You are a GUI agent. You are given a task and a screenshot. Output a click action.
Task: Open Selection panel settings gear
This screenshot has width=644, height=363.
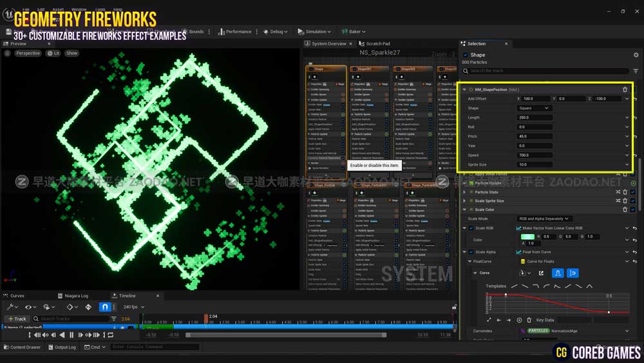pos(636,55)
